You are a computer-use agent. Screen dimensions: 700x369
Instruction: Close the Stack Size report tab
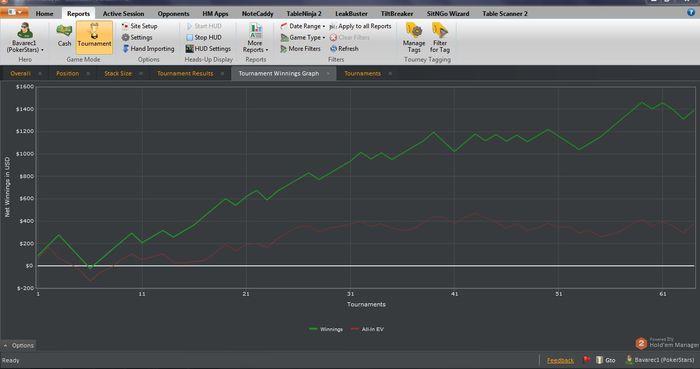(x=141, y=74)
